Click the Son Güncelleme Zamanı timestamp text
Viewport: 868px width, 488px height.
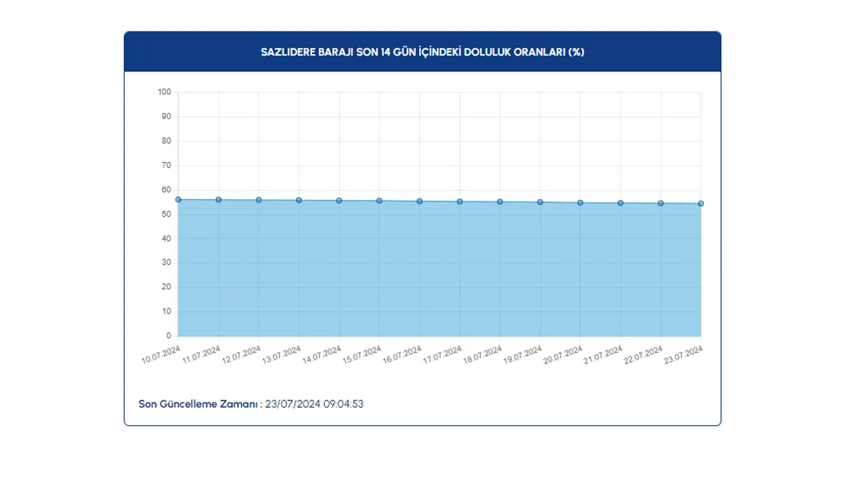click(x=251, y=404)
